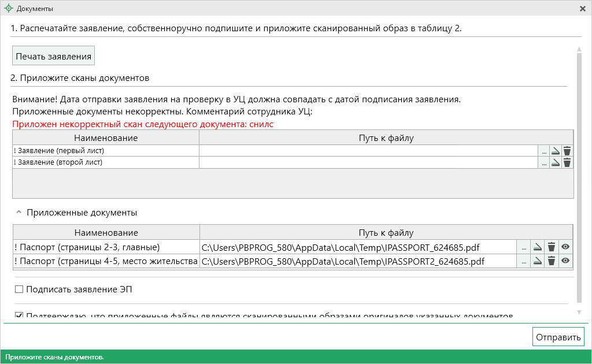Scan Паспорт (страницы 4-5) document
The width and height of the screenshot is (592, 364).
[x=537, y=262]
